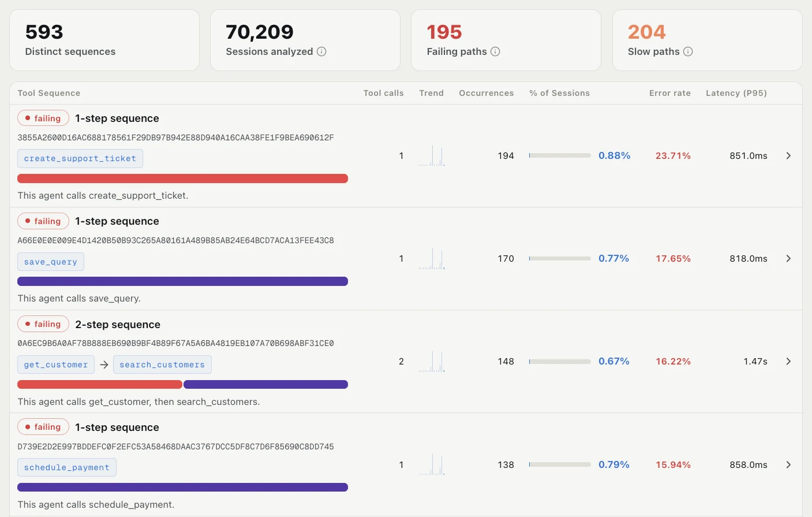The image size is (812, 517).
Task: Click sequence hash starting with 3855A2600D16
Action: [175, 137]
